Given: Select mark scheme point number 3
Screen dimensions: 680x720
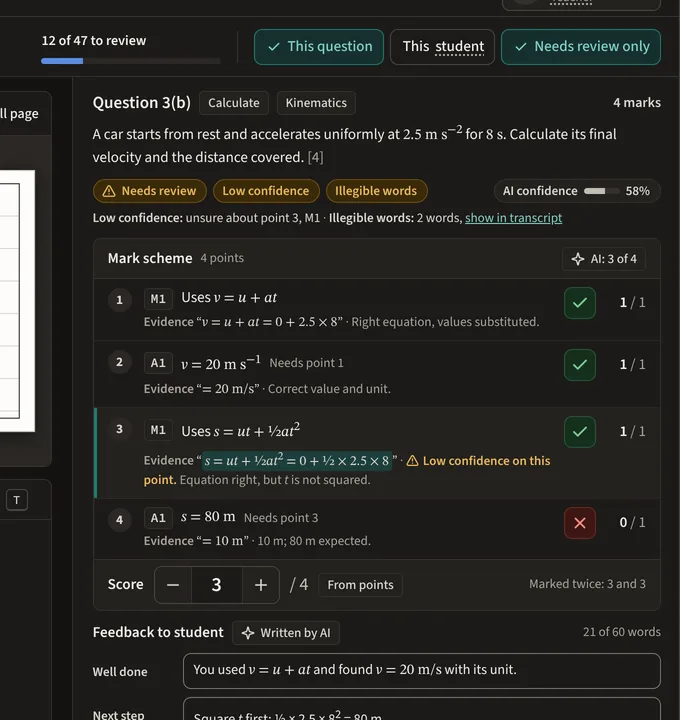Looking at the screenshot, I should pos(119,429).
